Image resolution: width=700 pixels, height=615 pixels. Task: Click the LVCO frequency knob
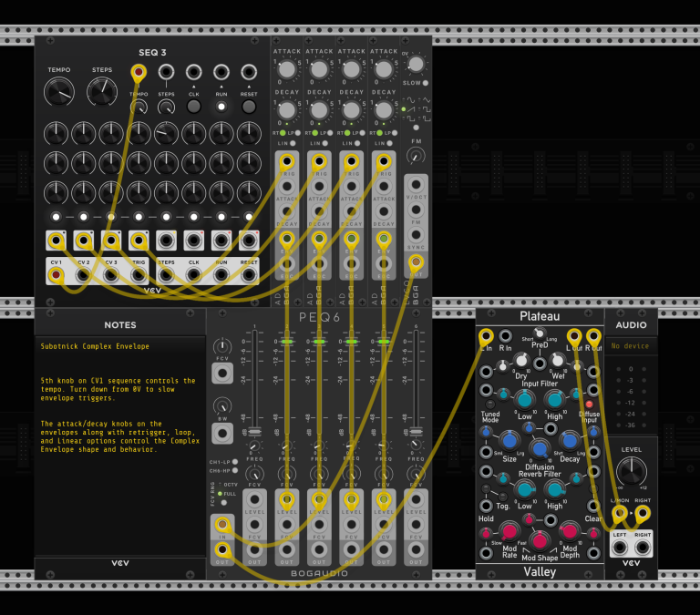coord(416,64)
